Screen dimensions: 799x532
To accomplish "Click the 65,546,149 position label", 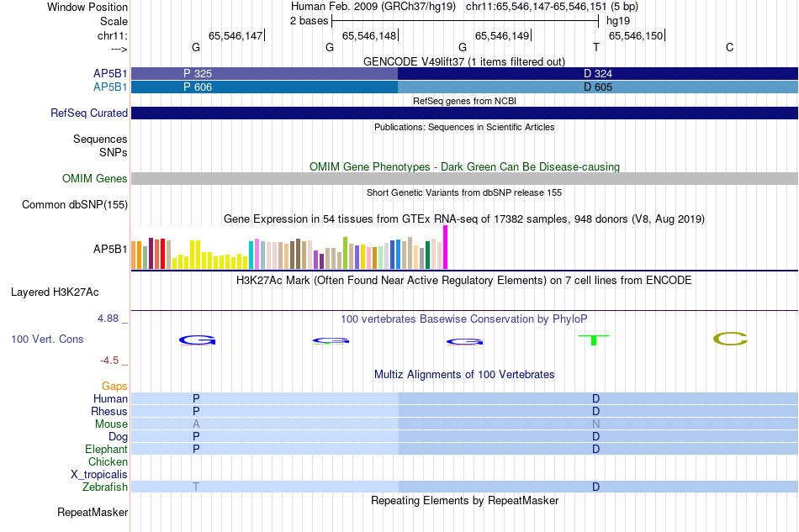I will (x=502, y=35).
